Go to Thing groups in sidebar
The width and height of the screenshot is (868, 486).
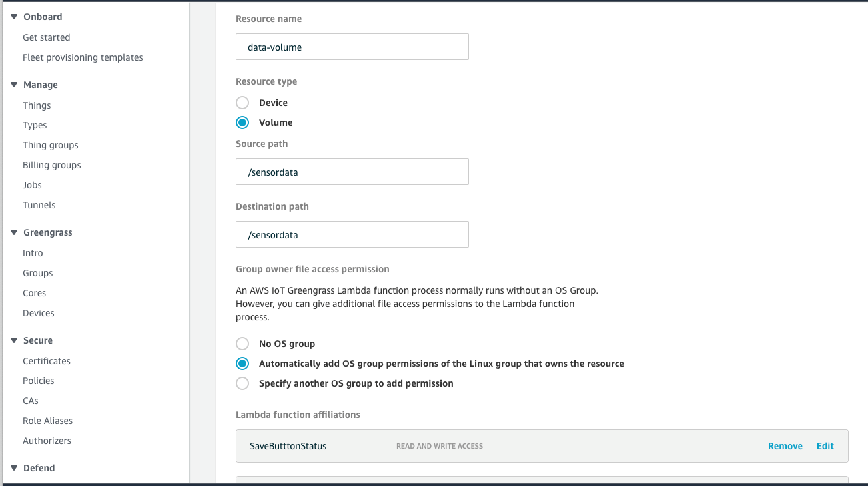(x=51, y=145)
